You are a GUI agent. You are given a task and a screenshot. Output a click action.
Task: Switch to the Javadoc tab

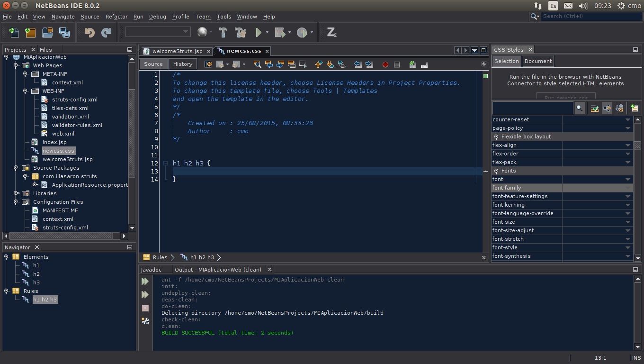point(151,270)
